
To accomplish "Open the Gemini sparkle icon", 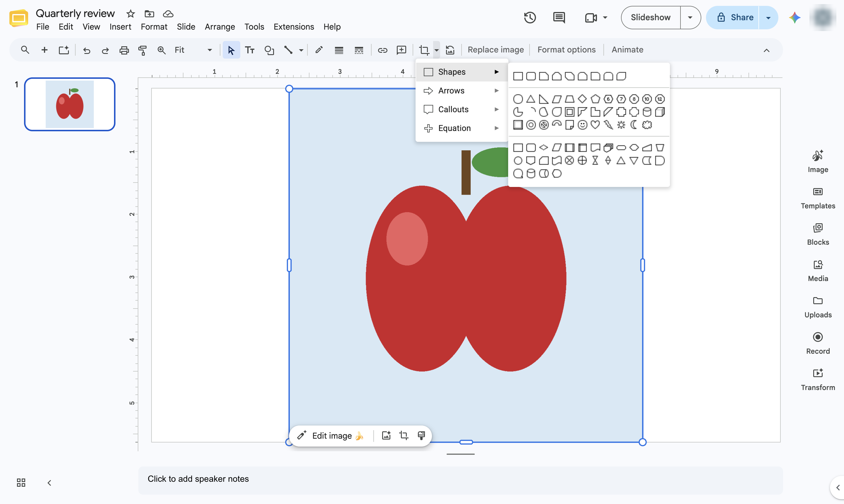I will (795, 17).
